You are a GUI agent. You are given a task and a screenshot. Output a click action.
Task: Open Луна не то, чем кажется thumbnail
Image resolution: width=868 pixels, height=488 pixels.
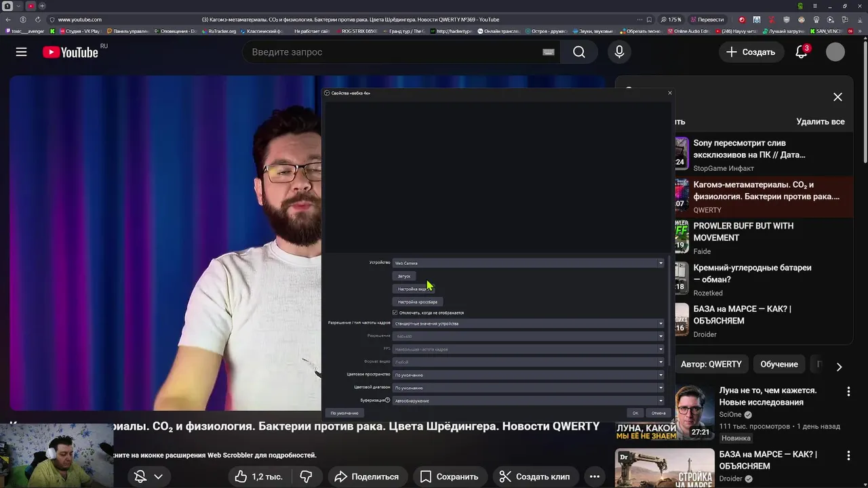click(665, 413)
